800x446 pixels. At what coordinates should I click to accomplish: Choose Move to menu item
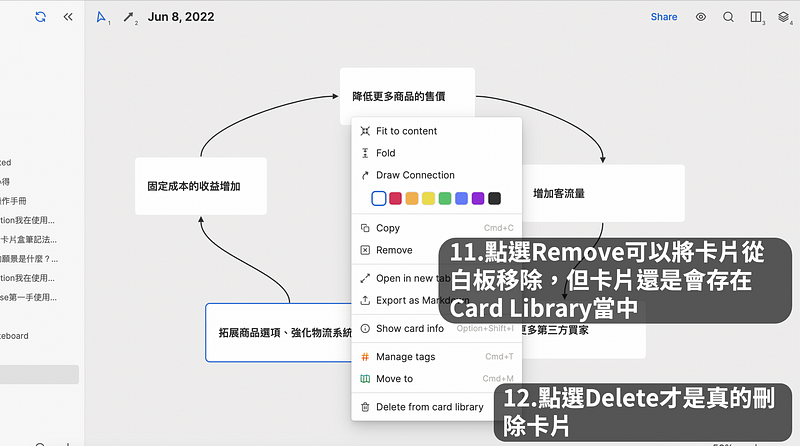pos(437,379)
